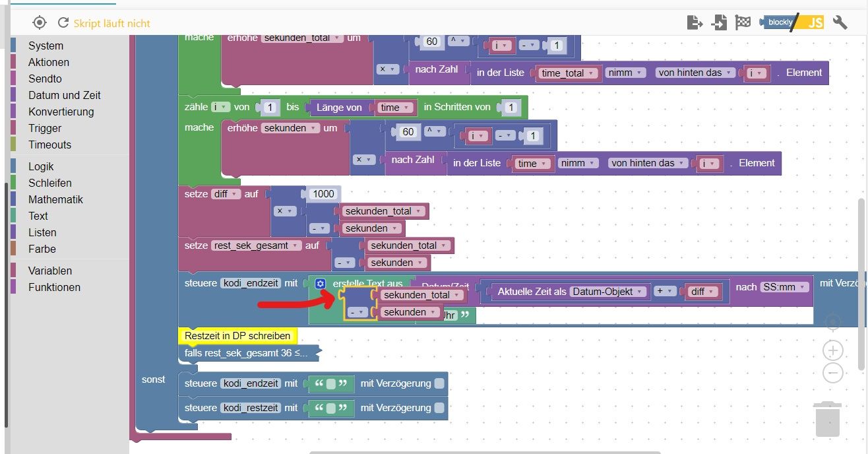The height and width of the screenshot is (454, 868).
Task: Click the vertical workspace scrollbar
Action: (x=861, y=284)
